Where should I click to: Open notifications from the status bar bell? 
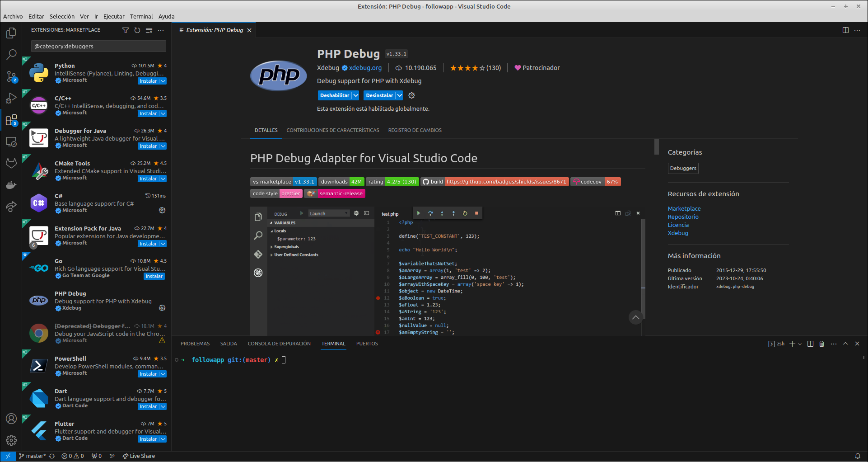tap(859, 456)
